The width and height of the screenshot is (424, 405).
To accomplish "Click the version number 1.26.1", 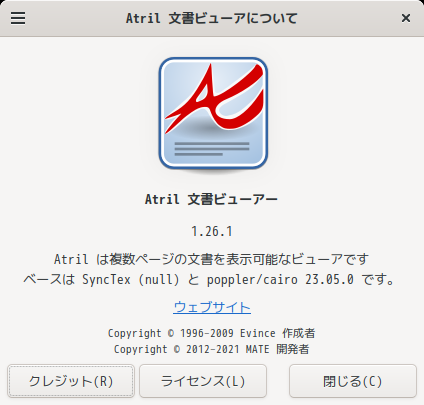I will [212, 231].
